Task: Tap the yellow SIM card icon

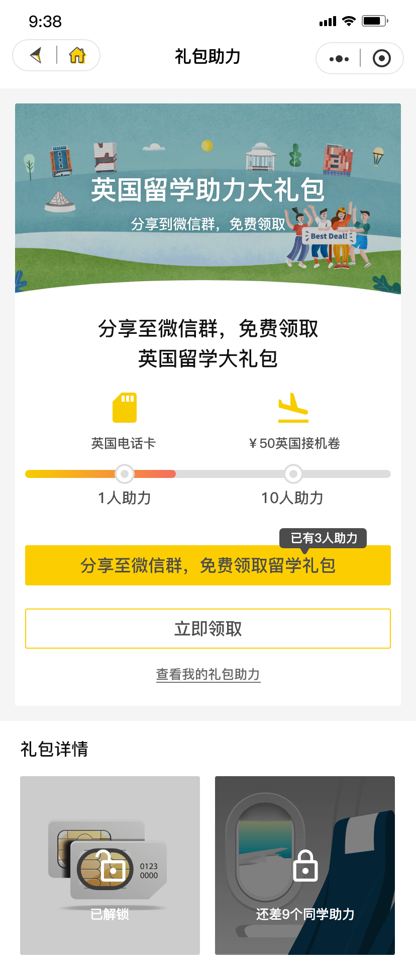Action: point(125,407)
